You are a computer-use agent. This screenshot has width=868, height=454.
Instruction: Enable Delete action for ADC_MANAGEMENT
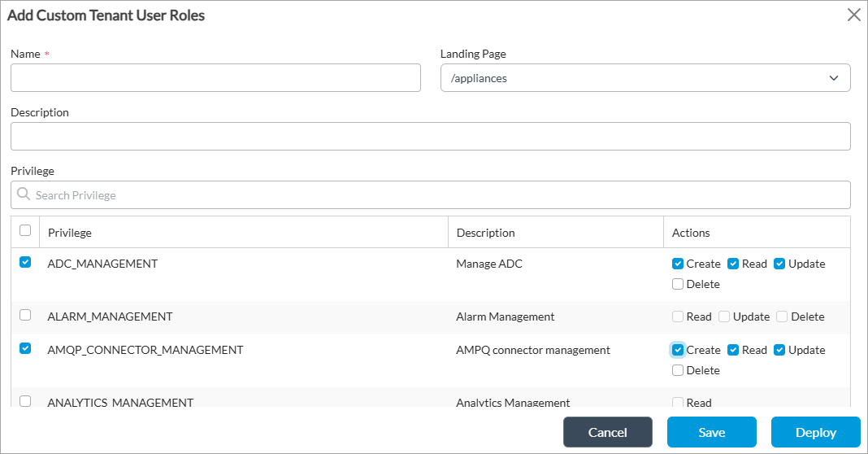678,284
